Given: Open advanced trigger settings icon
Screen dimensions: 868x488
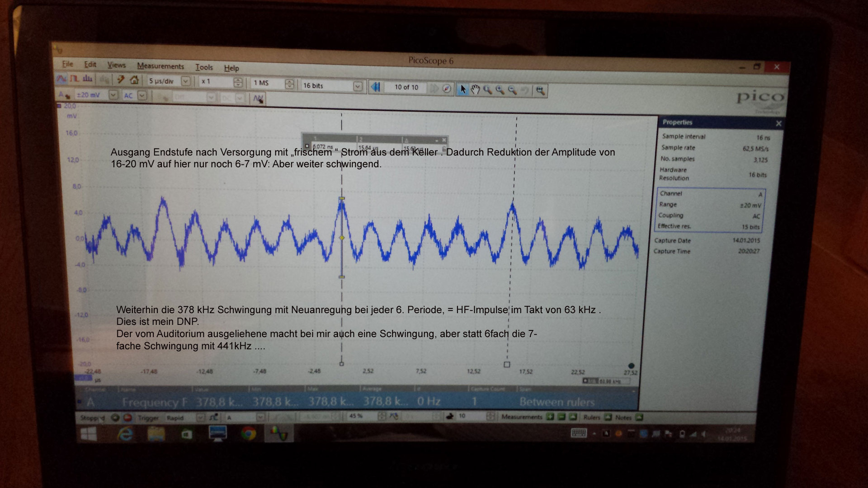Looking at the screenshot, I should coord(214,417).
